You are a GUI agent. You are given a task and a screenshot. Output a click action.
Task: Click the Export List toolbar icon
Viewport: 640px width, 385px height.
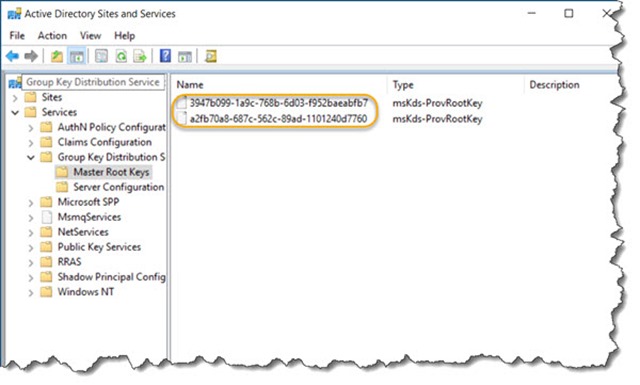click(x=140, y=56)
